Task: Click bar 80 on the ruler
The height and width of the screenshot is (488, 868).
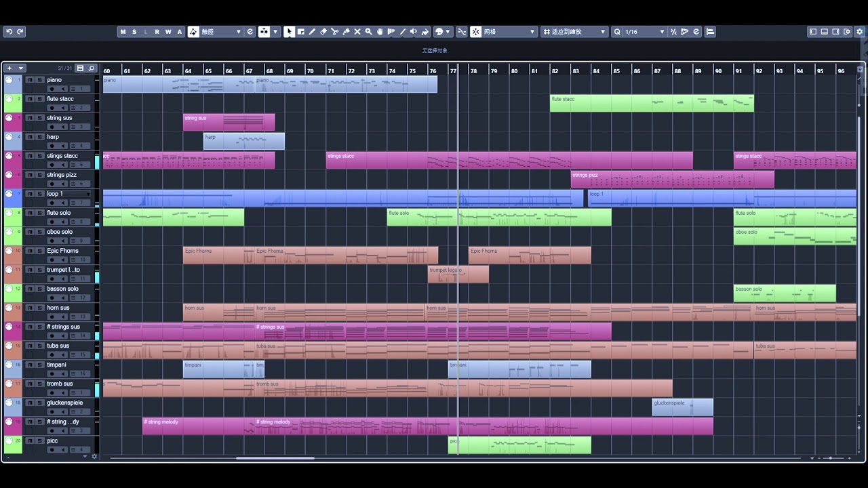Action: point(514,70)
